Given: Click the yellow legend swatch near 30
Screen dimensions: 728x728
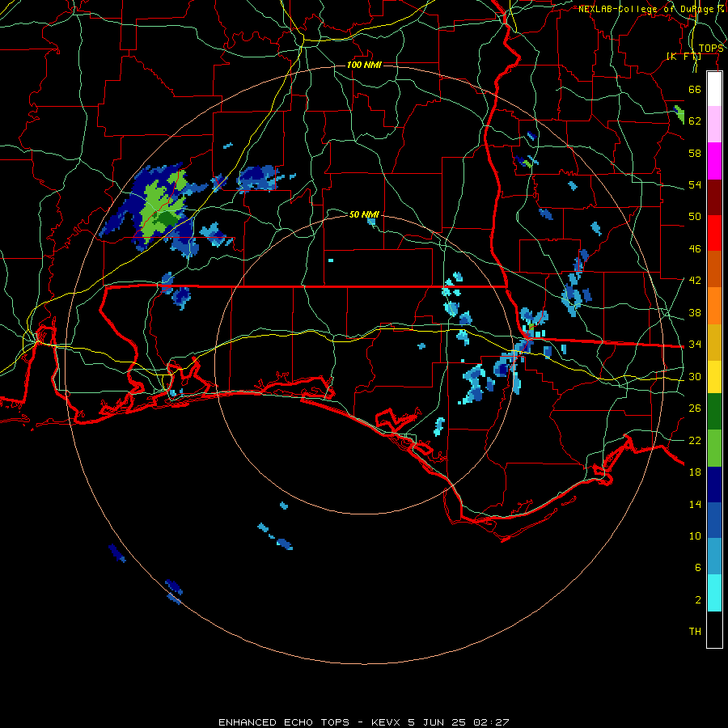Looking at the screenshot, I should (714, 377).
